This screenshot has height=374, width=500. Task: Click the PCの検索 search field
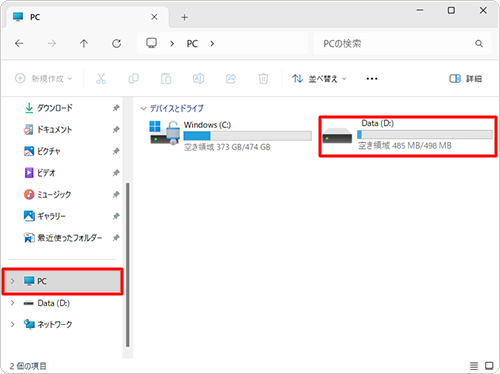tap(402, 43)
